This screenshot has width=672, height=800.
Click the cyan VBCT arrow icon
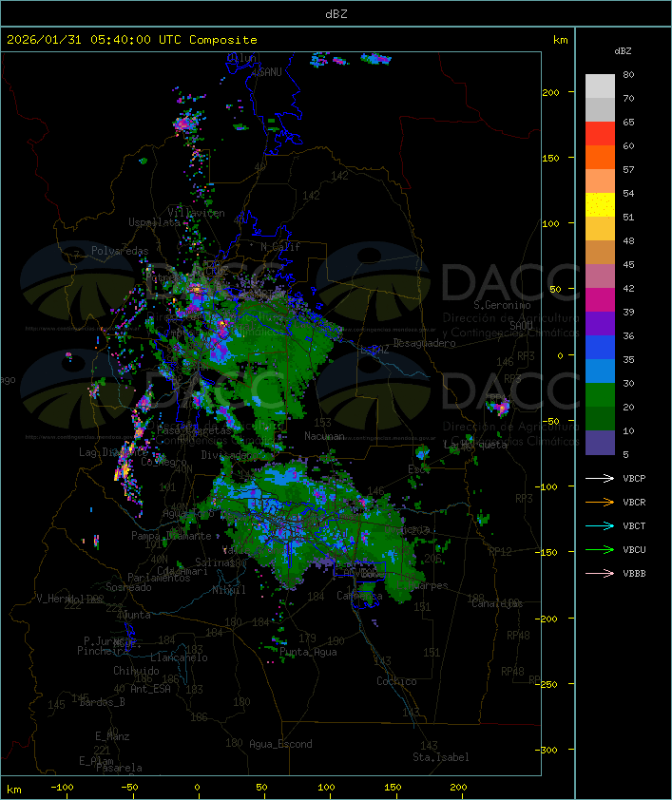[x=600, y=525]
